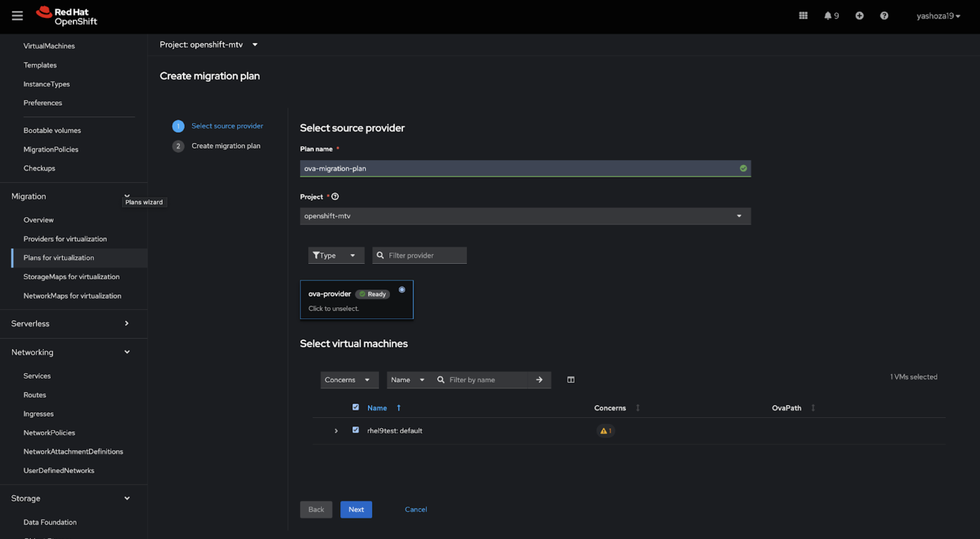980x539 pixels.
Task: Open the hamburger navigation menu
Action: coord(17,16)
